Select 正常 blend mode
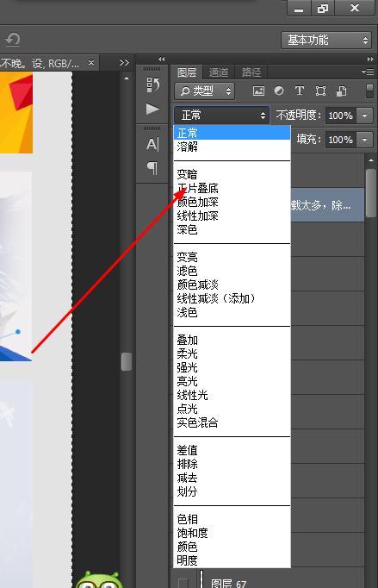This screenshot has height=588, width=378. pyautogui.click(x=232, y=133)
